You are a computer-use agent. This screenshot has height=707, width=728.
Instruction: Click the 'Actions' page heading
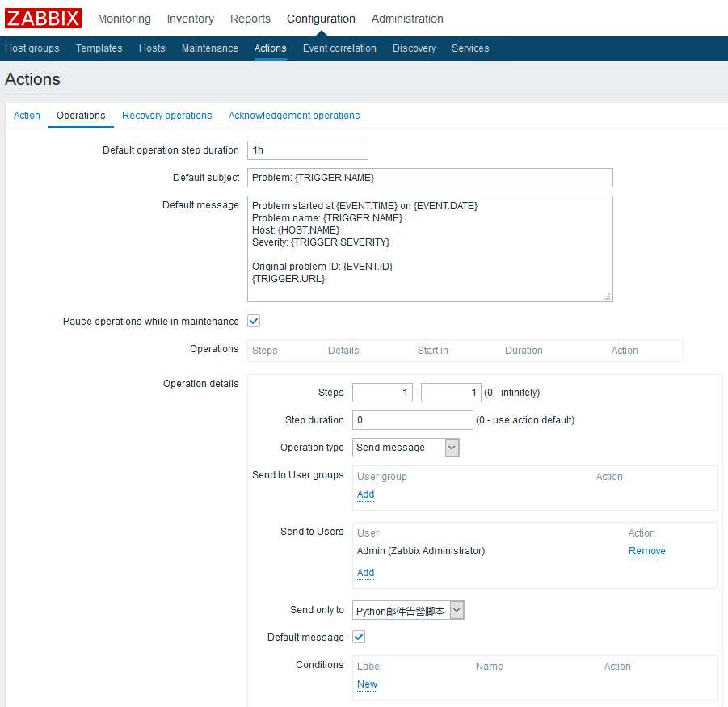click(32, 79)
